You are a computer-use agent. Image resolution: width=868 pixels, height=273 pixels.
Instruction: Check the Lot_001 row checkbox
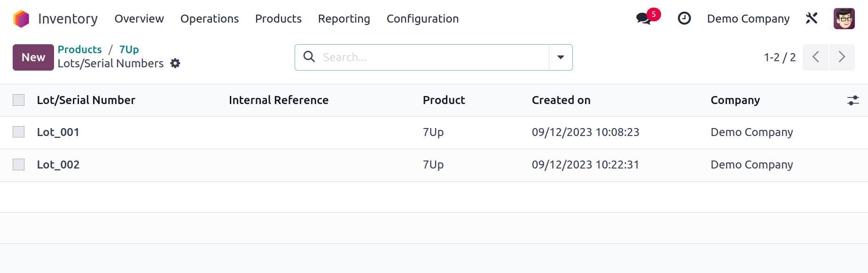pyautogui.click(x=19, y=132)
